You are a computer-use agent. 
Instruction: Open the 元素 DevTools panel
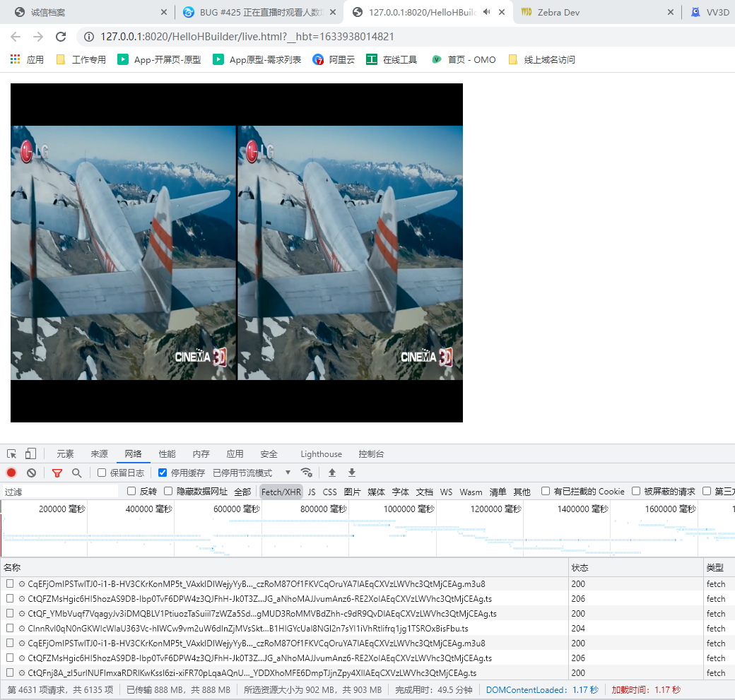[65, 454]
